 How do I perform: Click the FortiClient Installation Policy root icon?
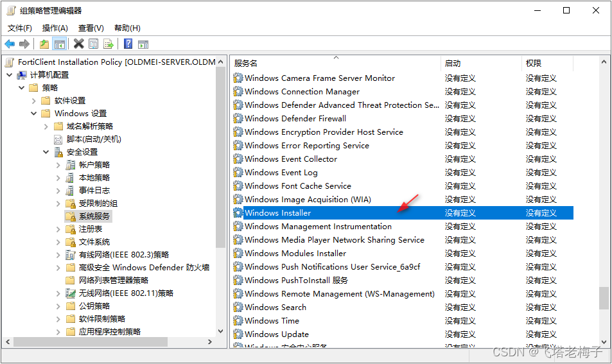point(10,62)
